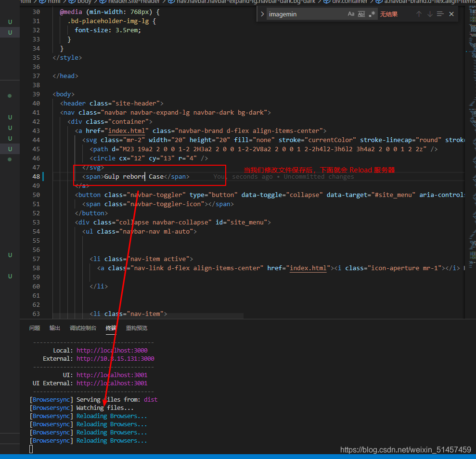This screenshot has height=459, width=476.
Task: Go to previous match arrow
Action: tap(419, 14)
